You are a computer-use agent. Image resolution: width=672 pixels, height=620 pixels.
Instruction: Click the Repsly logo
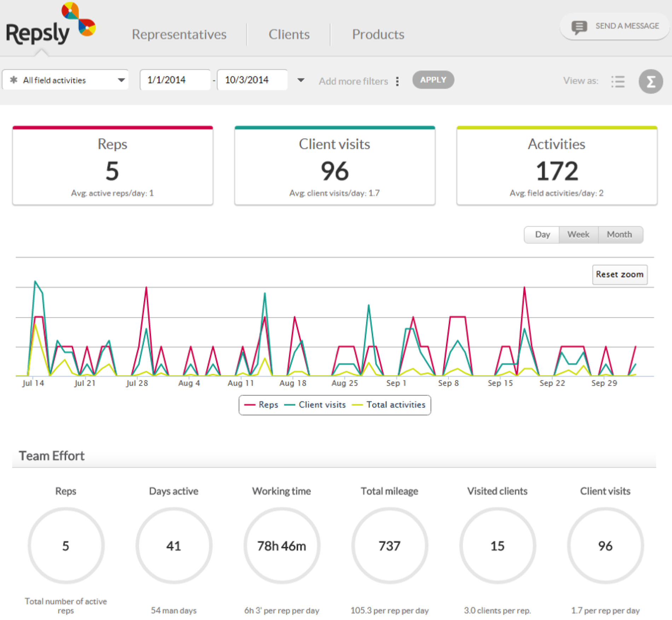(x=51, y=24)
